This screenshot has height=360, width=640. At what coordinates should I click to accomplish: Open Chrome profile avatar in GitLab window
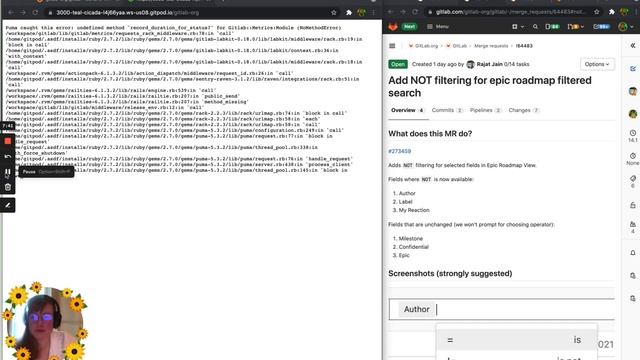624,12
